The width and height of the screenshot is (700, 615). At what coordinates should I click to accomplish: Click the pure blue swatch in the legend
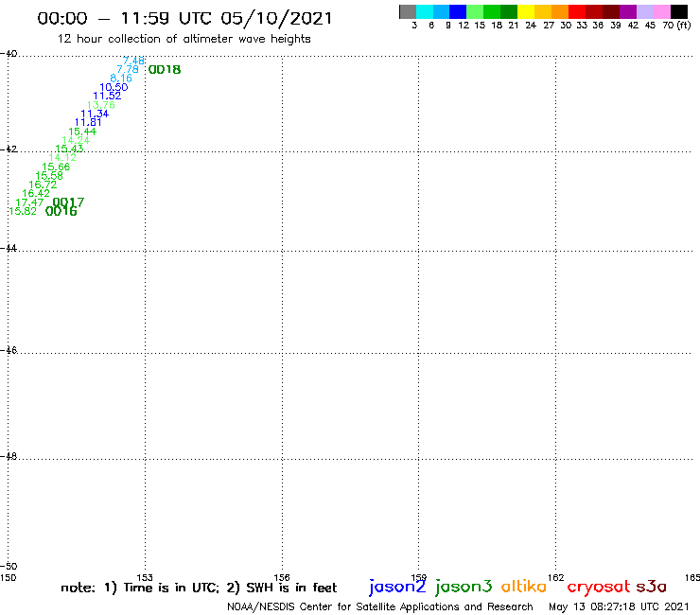[458, 11]
